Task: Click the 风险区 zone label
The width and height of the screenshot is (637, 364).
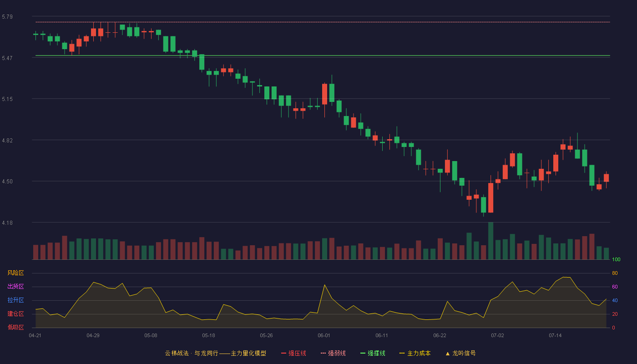Action: tap(15, 273)
